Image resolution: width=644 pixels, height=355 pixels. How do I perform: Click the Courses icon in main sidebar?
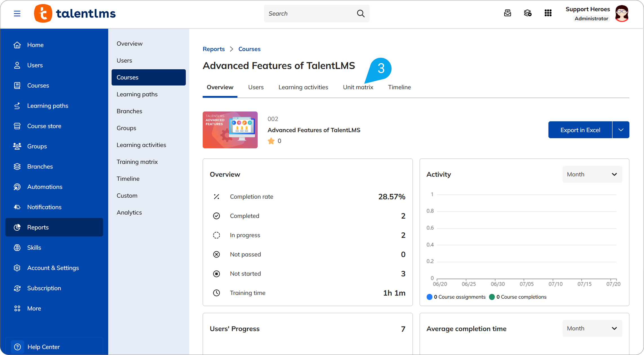click(17, 85)
